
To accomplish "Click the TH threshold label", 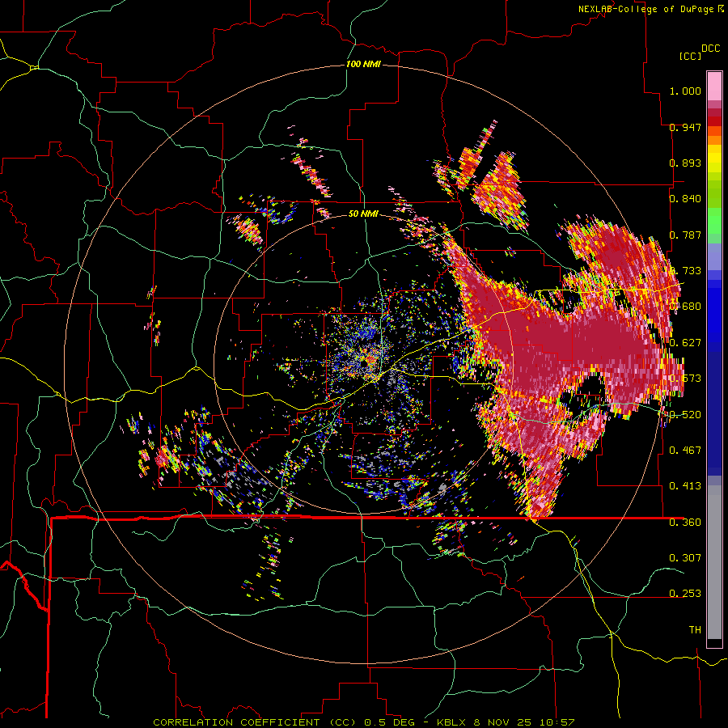I will (695, 630).
